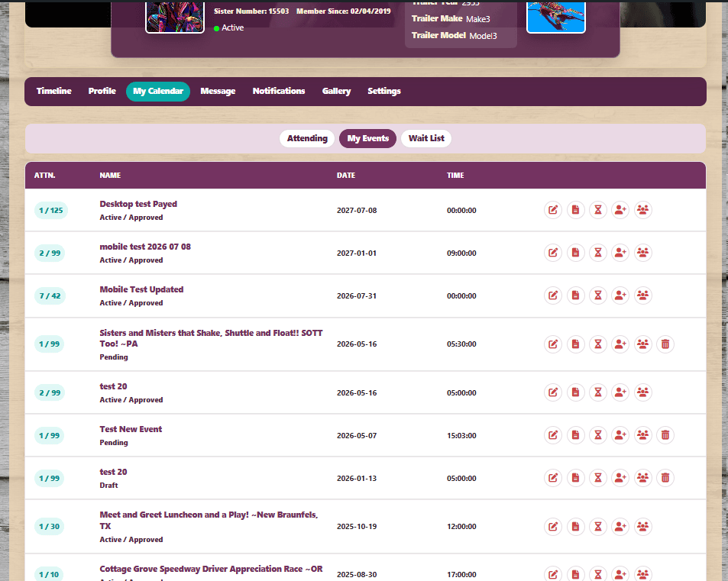View attendees group for Mobile Test Updated
The height and width of the screenshot is (581, 728).
point(643,295)
